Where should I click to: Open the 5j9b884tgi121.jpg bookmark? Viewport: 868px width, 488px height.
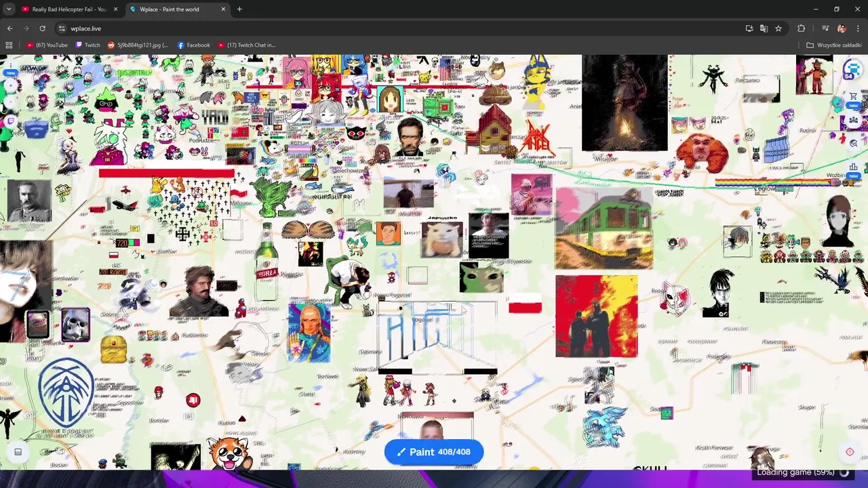point(138,45)
